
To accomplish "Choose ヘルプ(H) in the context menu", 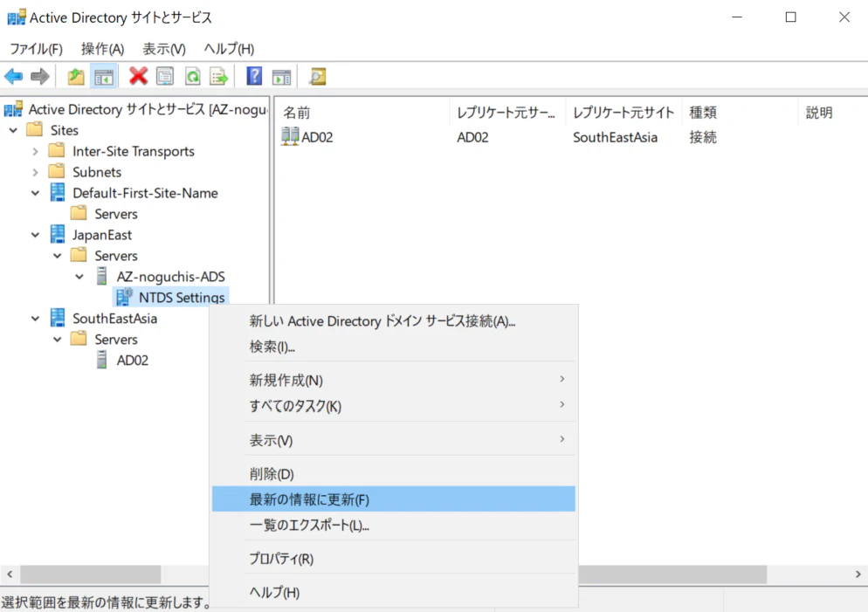I will 394,592.
